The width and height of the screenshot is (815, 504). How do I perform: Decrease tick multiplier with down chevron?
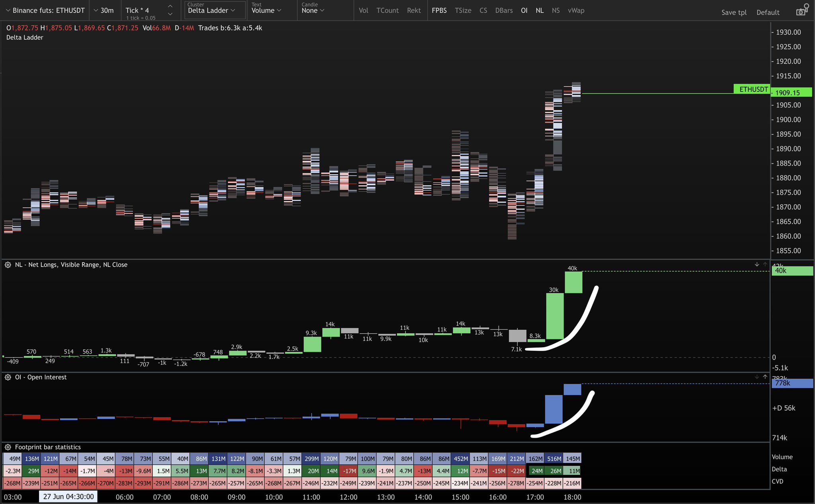pyautogui.click(x=170, y=14)
